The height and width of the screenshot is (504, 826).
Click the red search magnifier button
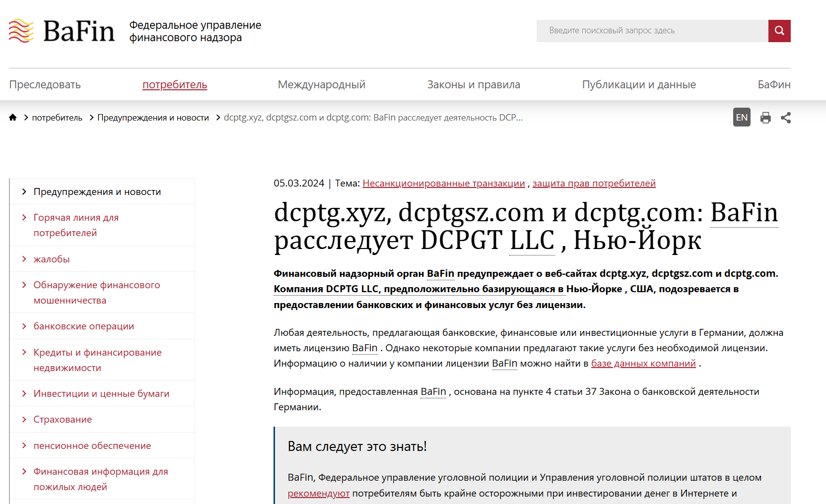779,31
